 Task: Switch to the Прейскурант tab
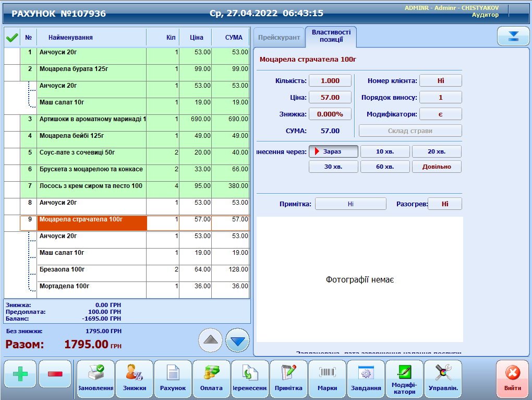(279, 38)
